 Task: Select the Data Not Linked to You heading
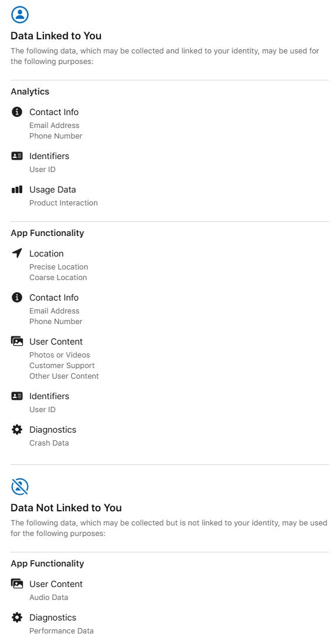(66, 508)
